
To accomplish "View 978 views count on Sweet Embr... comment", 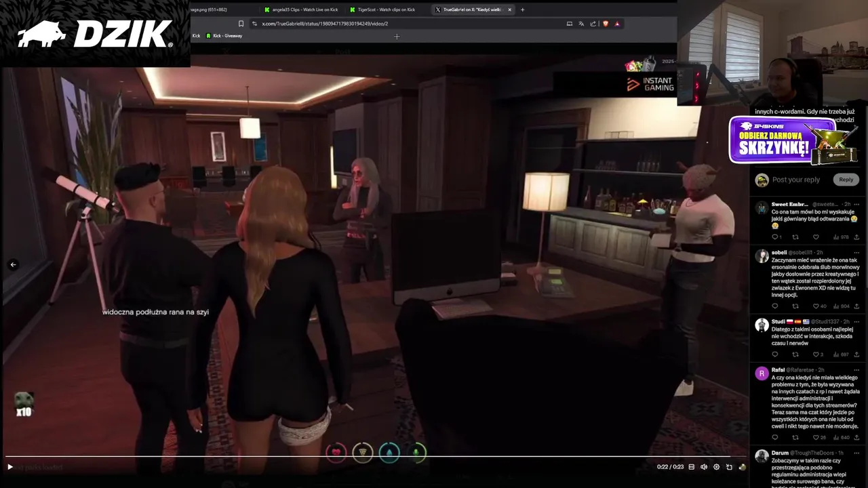I will [840, 237].
